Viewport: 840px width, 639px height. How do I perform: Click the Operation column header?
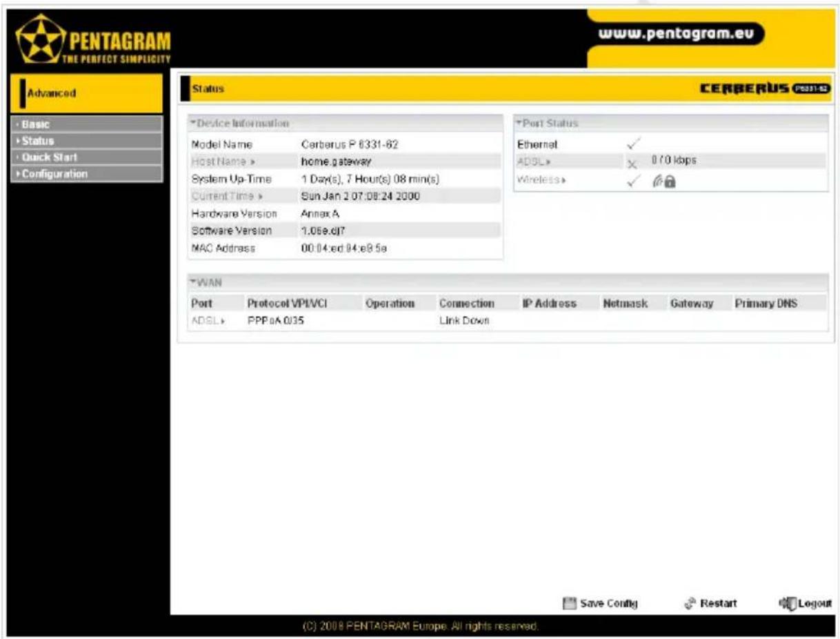click(390, 304)
